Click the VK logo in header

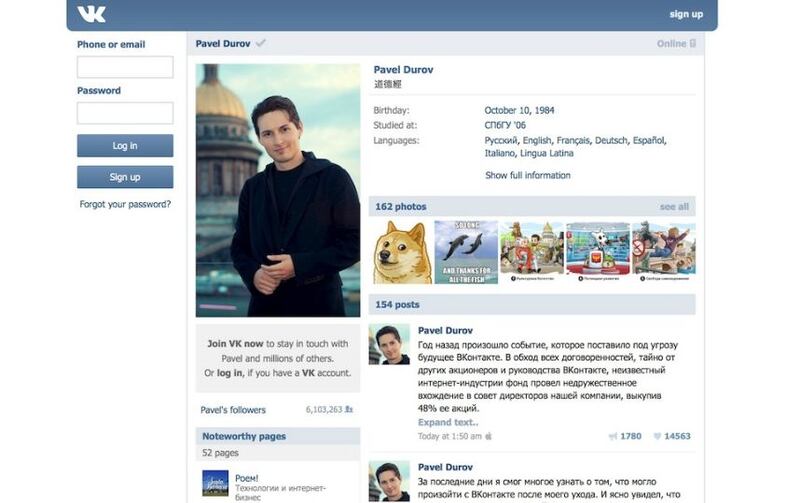91,14
